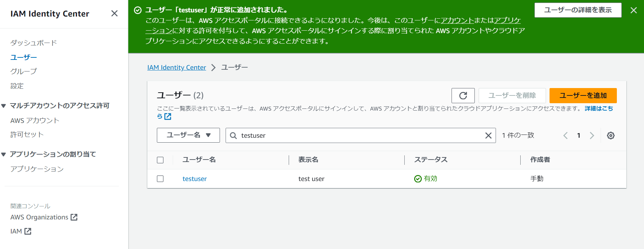644x249 pixels.
Task: Click the ユーザー breadcrumb text
Action: coord(234,67)
